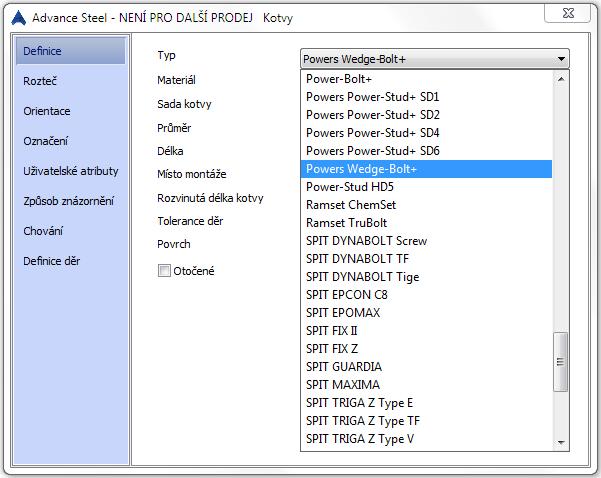Select SPIT GUARDIA anchor type
The image size is (601, 478).
coord(426,367)
